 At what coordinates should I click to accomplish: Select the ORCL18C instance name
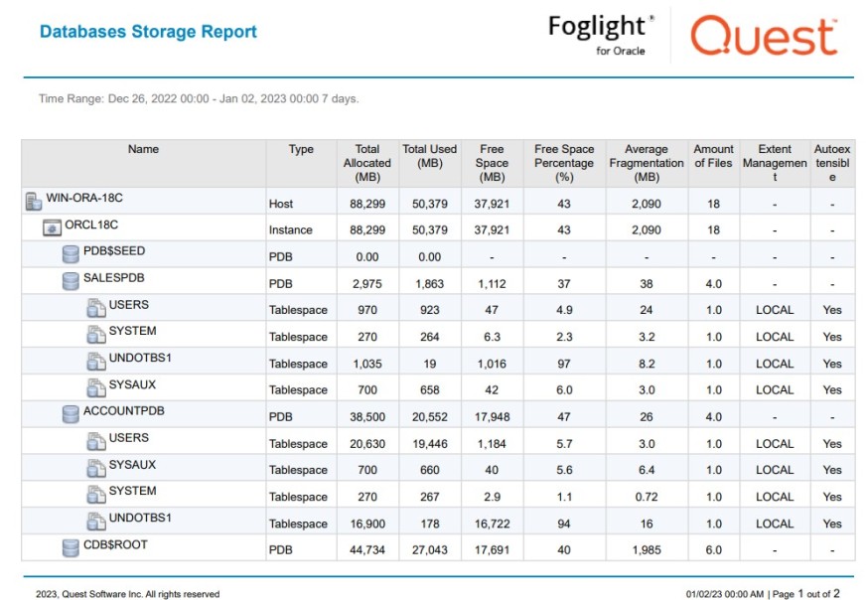[x=91, y=225]
